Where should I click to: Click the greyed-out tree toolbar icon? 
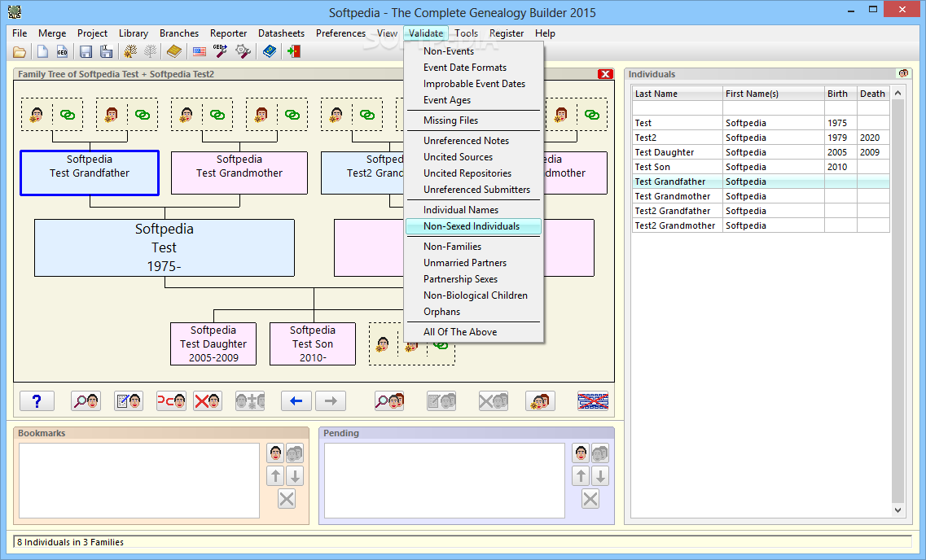pos(151,52)
